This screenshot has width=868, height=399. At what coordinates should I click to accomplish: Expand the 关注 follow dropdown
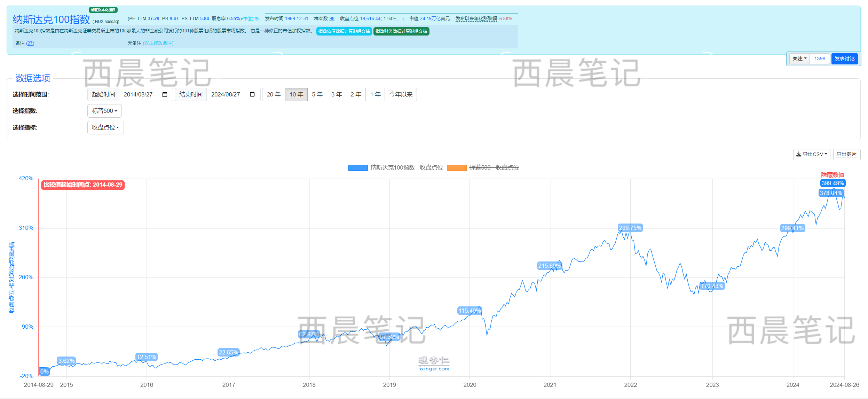coord(799,58)
